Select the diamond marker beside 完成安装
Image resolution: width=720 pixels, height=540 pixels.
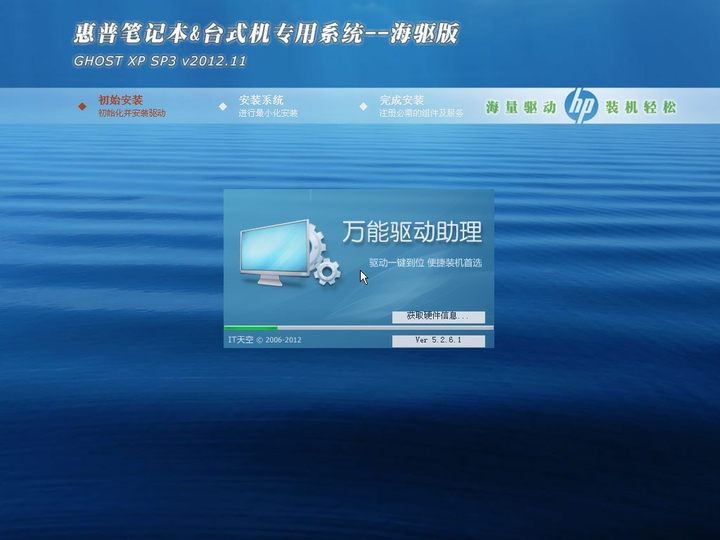pos(363,107)
